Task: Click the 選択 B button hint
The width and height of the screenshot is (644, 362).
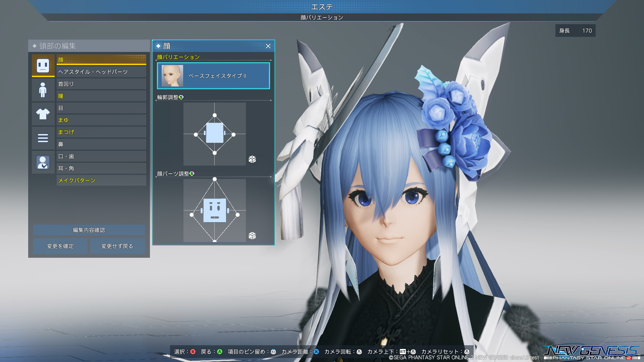Action: pyautogui.click(x=185, y=352)
